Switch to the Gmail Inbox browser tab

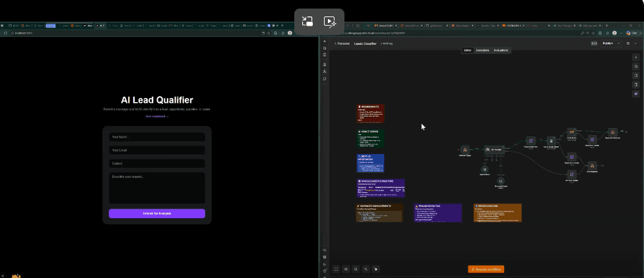point(384,26)
